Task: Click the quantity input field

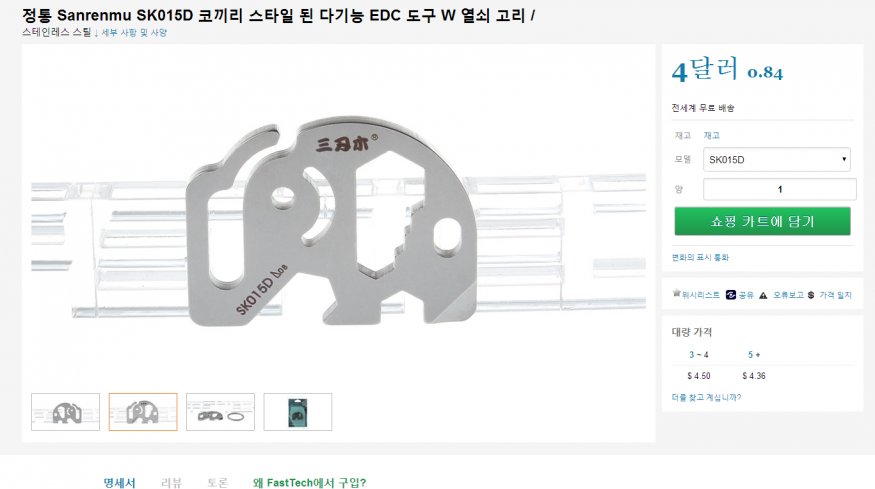Action: pos(779,189)
